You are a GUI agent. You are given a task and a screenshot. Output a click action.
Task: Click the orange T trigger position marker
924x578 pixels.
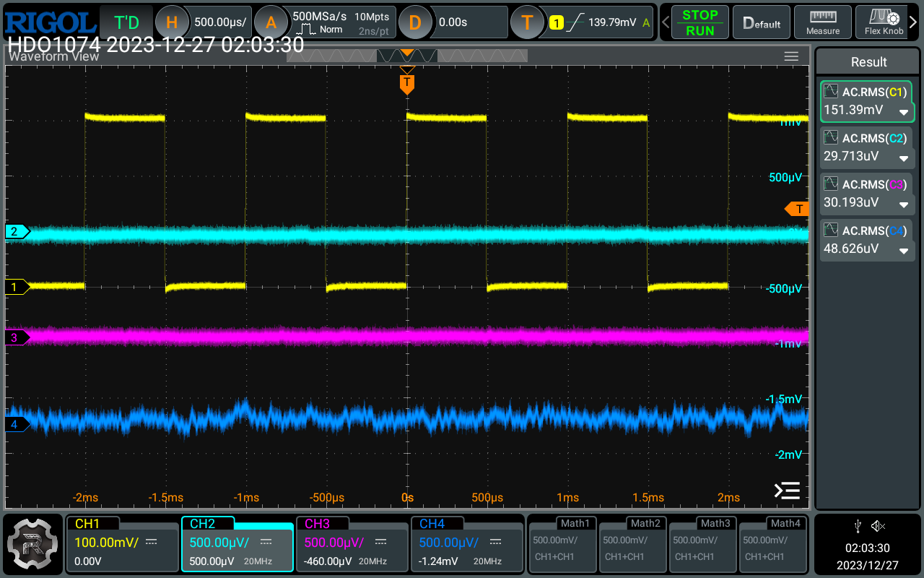(407, 84)
